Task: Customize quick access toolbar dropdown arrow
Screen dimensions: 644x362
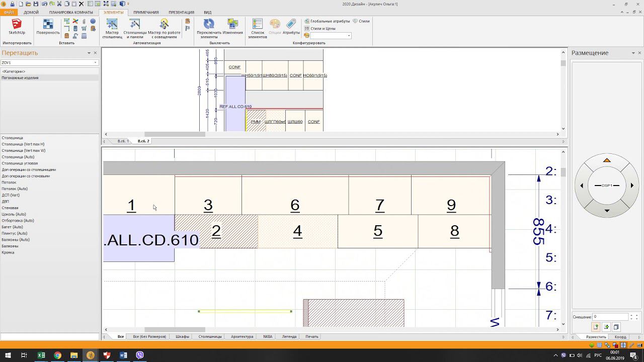Action: (x=128, y=4)
